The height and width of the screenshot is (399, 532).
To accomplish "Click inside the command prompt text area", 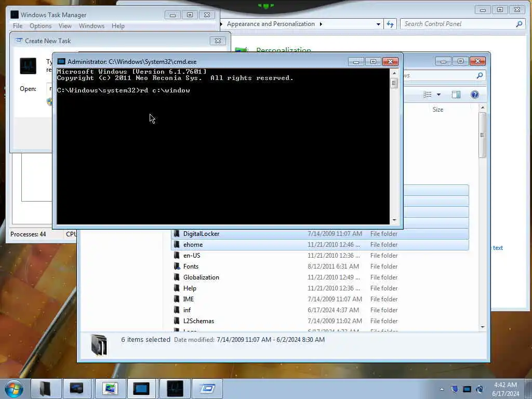I will click(x=223, y=146).
